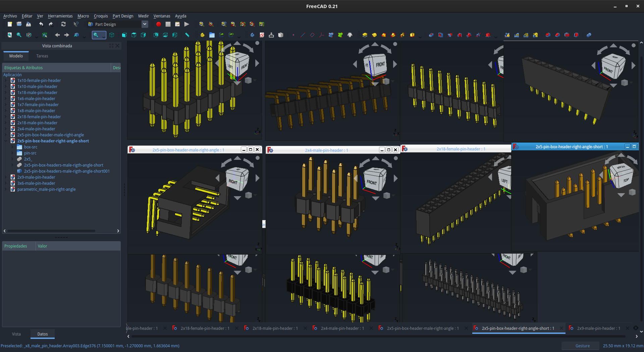Viewport: 644px width, 352px height.
Task: Click the Chamfer tool icon
Action: pyautogui.click(x=557, y=35)
